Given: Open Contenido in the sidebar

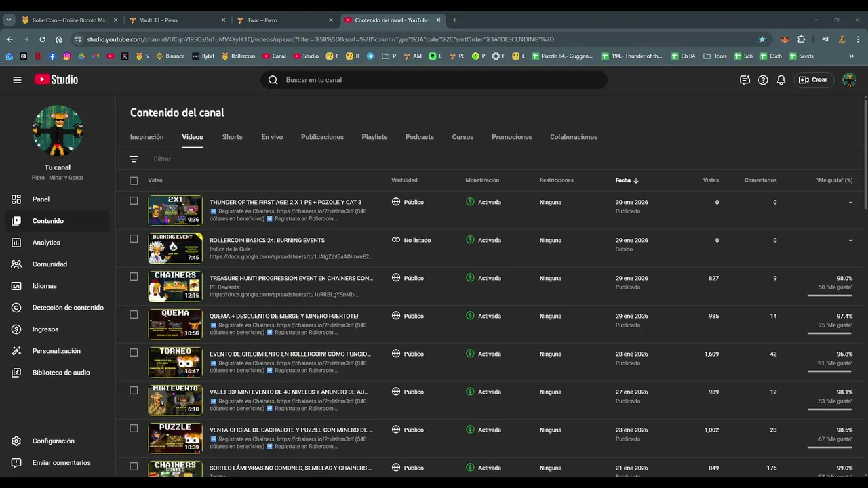Looking at the screenshot, I should [x=58, y=221].
